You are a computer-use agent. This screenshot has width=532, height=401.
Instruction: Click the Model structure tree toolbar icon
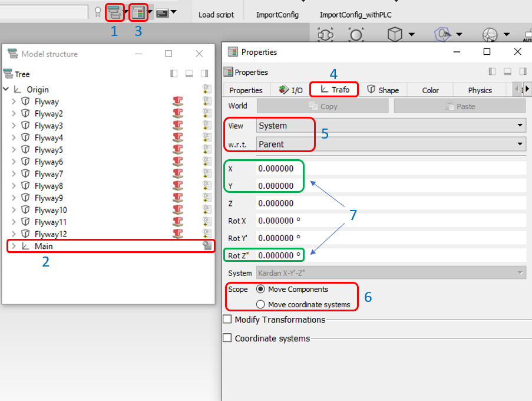point(114,12)
